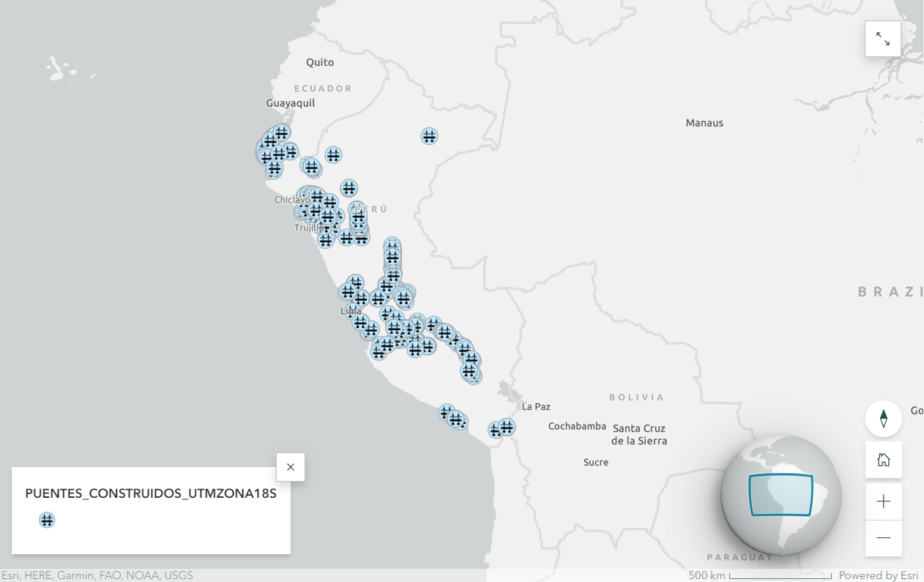
Task: Click the Guayaquil label on the map
Action: click(291, 103)
